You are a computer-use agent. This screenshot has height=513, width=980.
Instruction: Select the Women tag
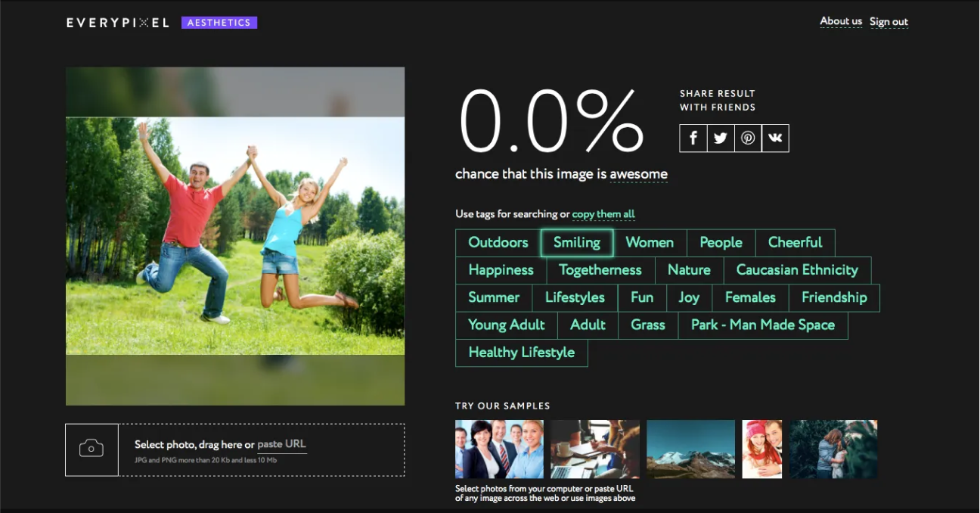[x=650, y=243]
